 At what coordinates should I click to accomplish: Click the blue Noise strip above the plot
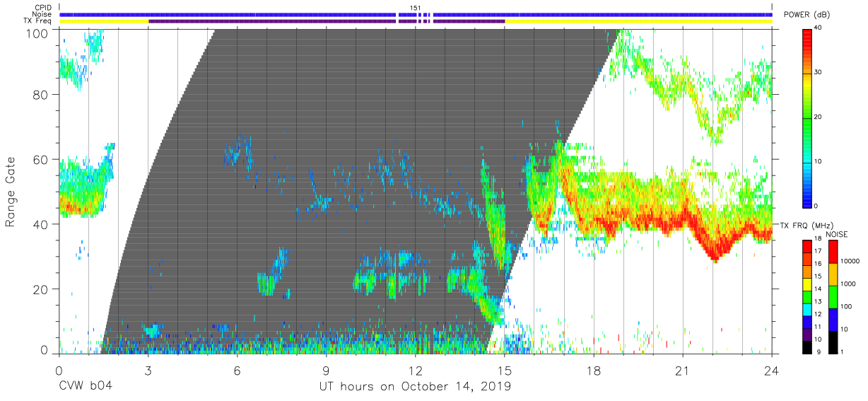[x=416, y=15]
